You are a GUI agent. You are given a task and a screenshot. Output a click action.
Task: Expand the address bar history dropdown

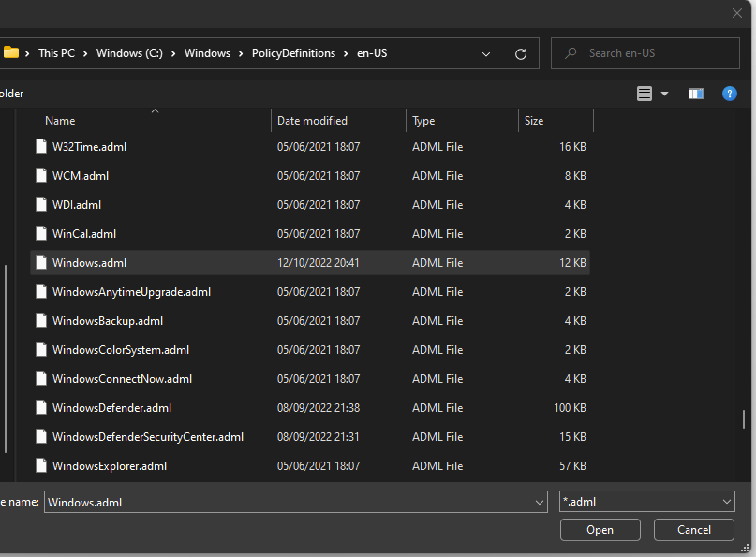[x=486, y=54]
